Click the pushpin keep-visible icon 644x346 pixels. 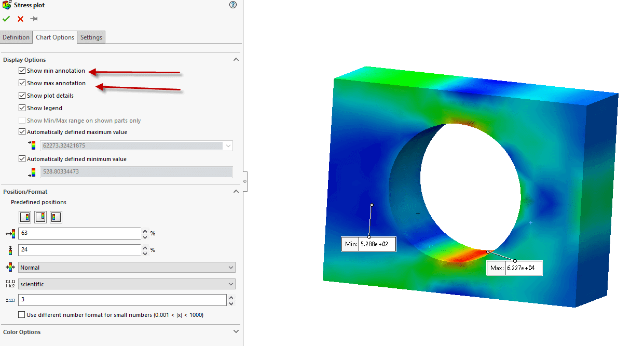coord(34,19)
